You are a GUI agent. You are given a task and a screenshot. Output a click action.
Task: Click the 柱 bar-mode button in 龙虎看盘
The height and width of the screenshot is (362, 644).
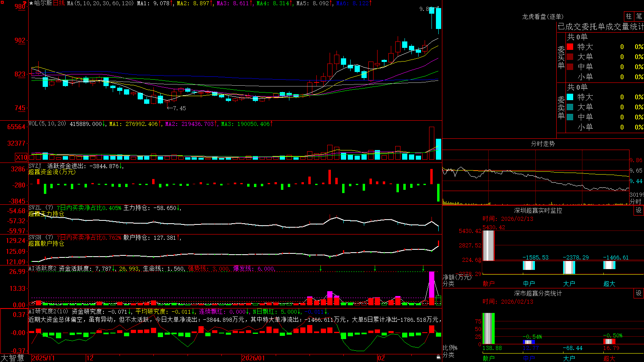(x=629, y=16)
